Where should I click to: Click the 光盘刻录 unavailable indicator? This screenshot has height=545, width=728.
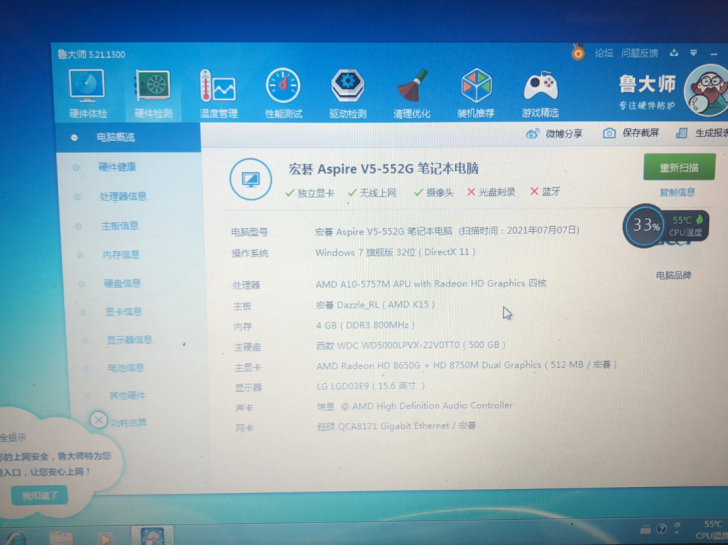491,192
